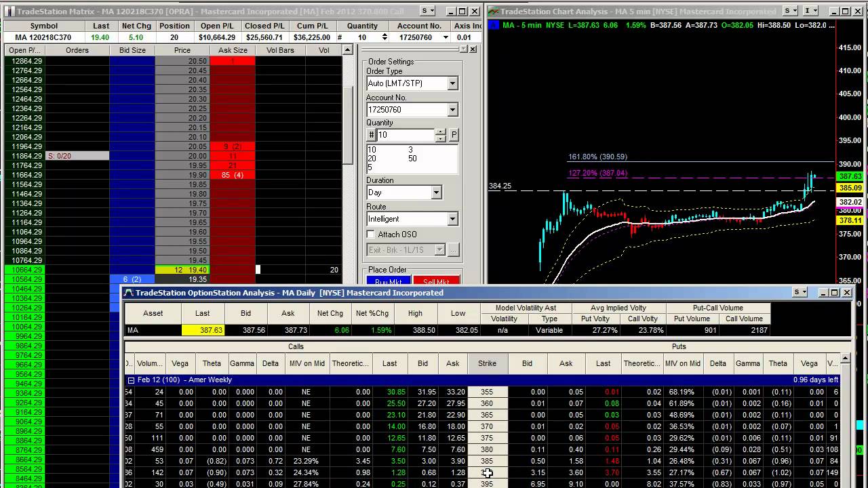Select preset quantity 20 in the list
Viewport: 868px width, 488px height.
click(372, 159)
